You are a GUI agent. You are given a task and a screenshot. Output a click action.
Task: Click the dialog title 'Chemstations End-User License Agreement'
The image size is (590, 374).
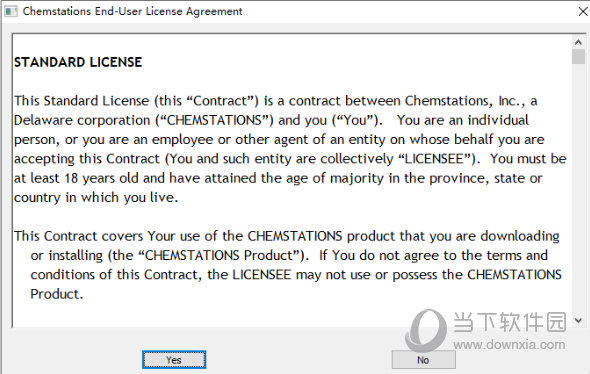132,11
